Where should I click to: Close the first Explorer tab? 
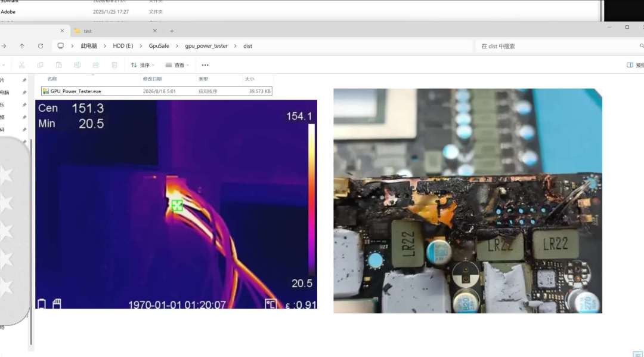click(62, 31)
